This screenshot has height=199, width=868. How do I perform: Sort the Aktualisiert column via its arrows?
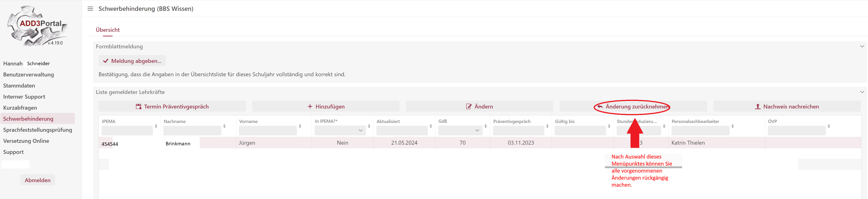click(431, 126)
